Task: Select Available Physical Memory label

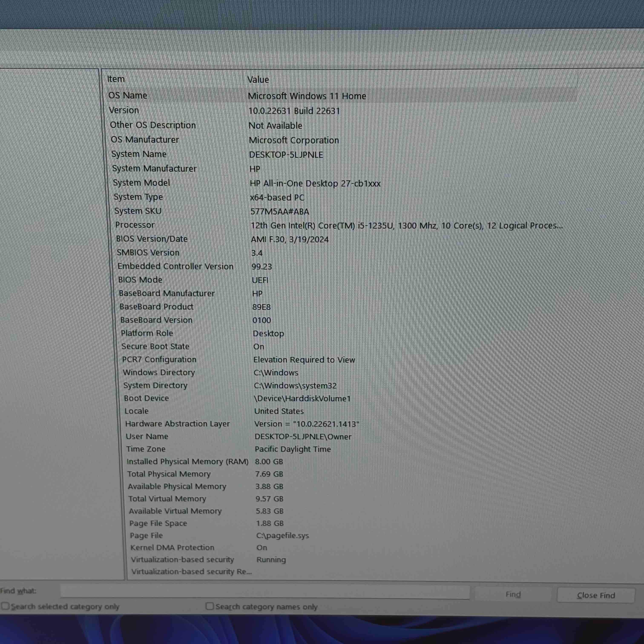Action: pos(177,486)
